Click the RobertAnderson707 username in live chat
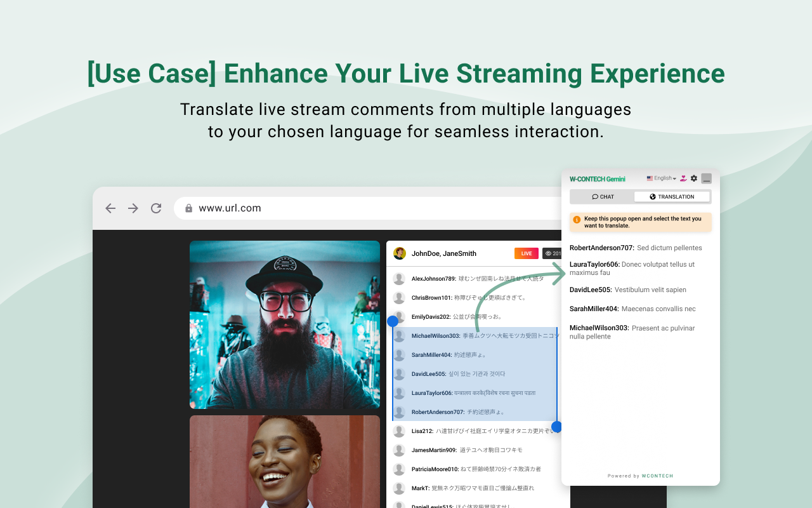Image resolution: width=812 pixels, height=508 pixels. click(x=438, y=412)
